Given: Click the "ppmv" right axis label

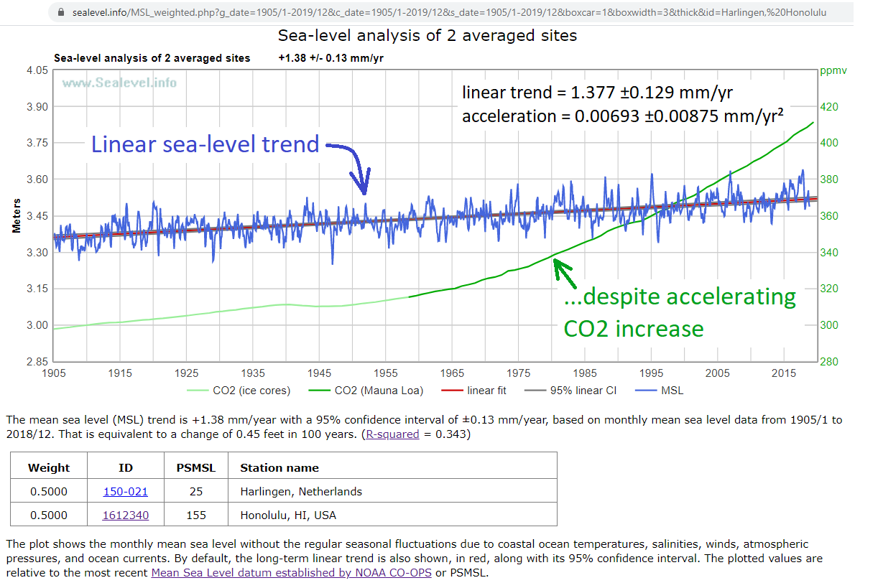Looking at the screenshot, I should point(836,70).
